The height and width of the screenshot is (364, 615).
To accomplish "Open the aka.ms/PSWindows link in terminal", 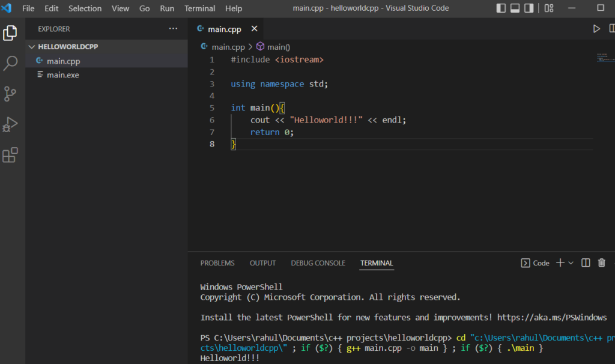I will coord(552,317).
